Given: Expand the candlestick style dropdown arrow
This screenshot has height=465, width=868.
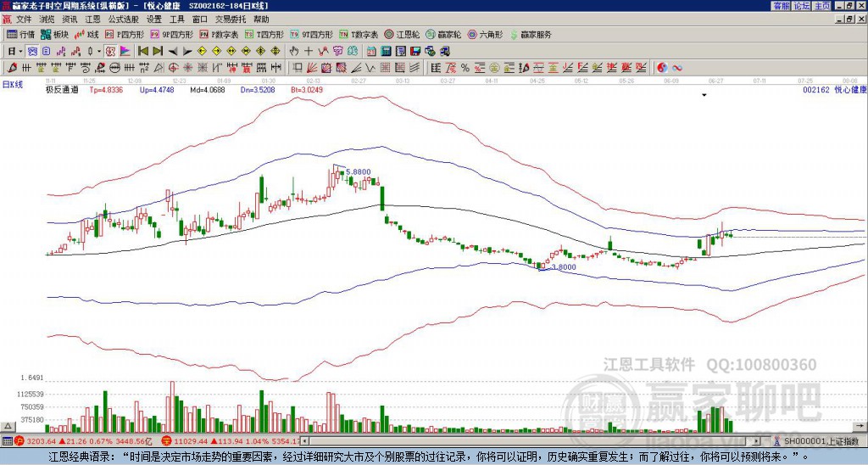Looking at the screenshot, I should click(x=99, y=52).
